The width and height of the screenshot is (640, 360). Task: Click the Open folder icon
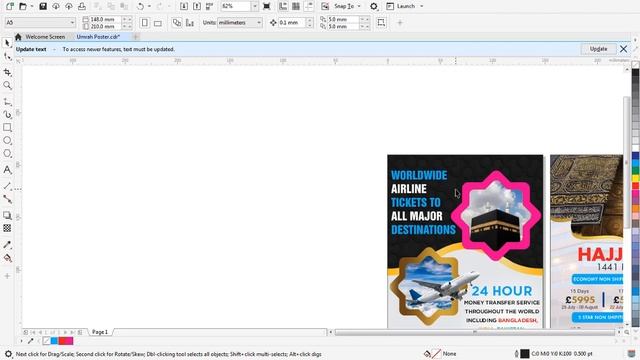(23, 6)
